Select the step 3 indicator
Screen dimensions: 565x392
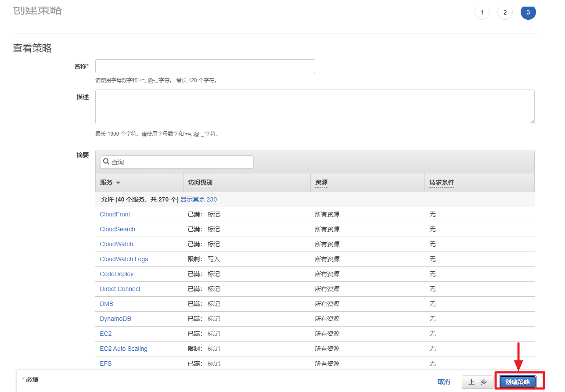(x=528, y=12)
